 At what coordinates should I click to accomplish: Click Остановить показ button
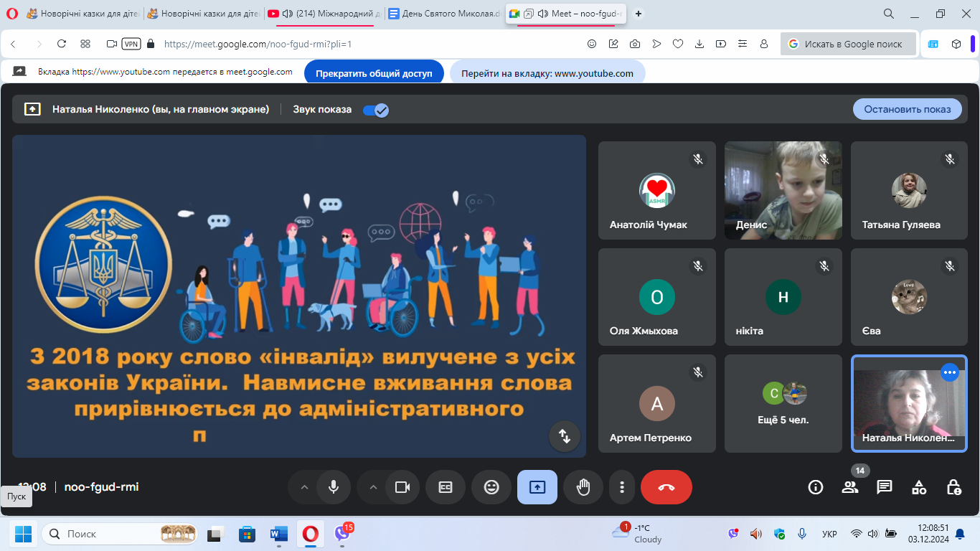click(908, 109)
